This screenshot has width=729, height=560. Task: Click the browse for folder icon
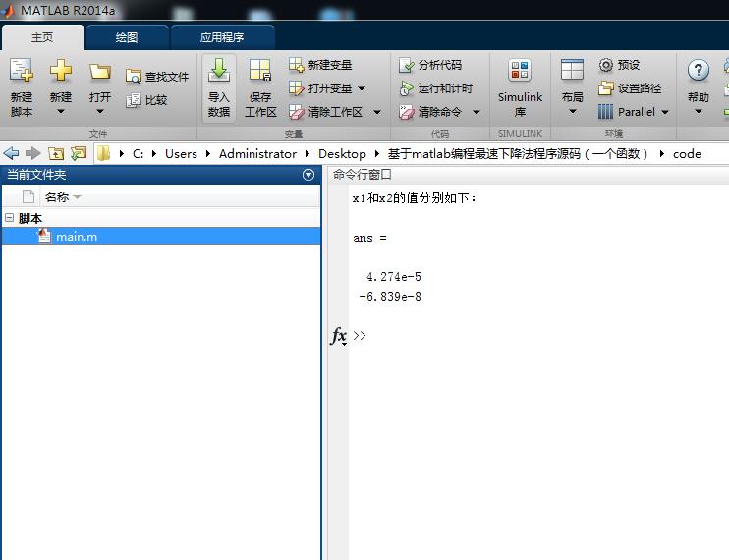(79, 153)
